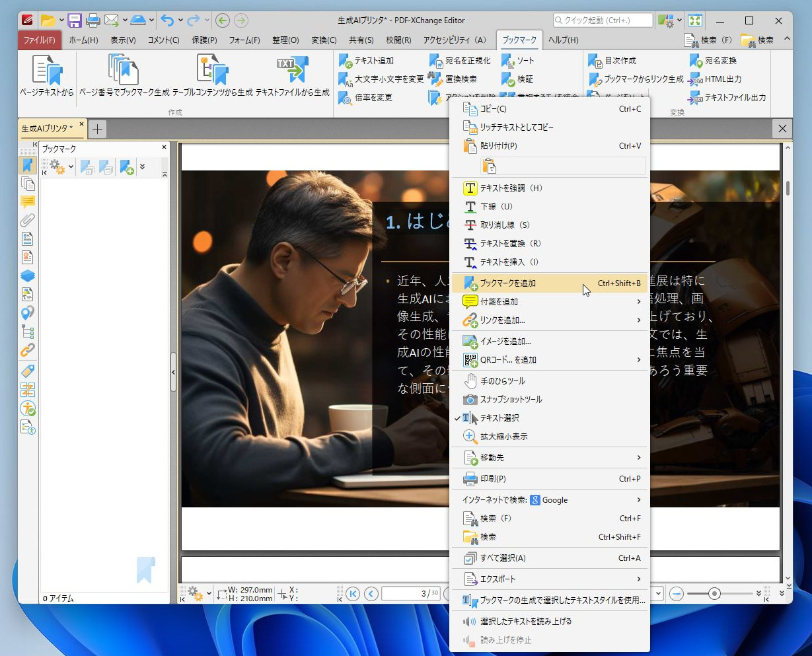This screenshot has width=812, height=656.
Task: Click the Comments pane icon in sidebar
Action: [28, 202]
